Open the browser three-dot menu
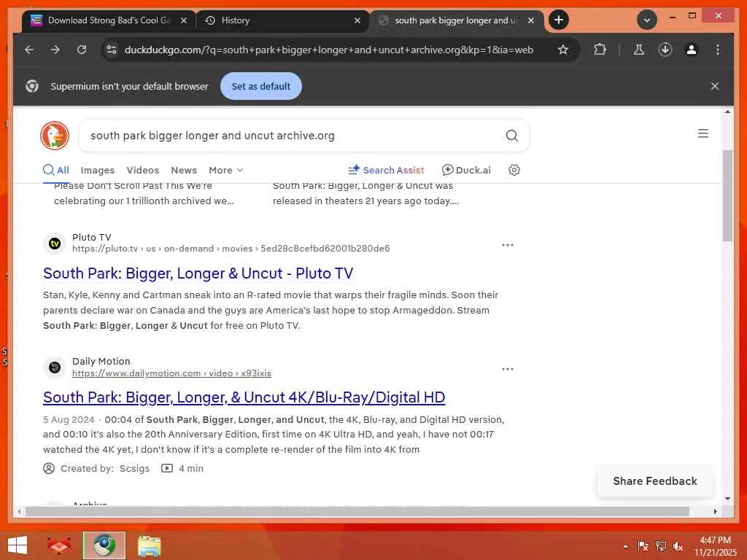Screen dimensions: 747x560 (x=718, y=50)
